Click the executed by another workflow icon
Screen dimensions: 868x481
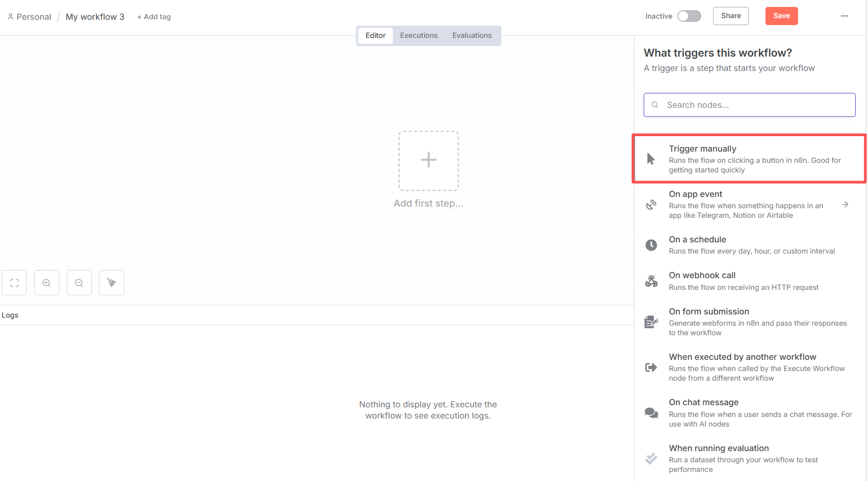click(651, 367)
